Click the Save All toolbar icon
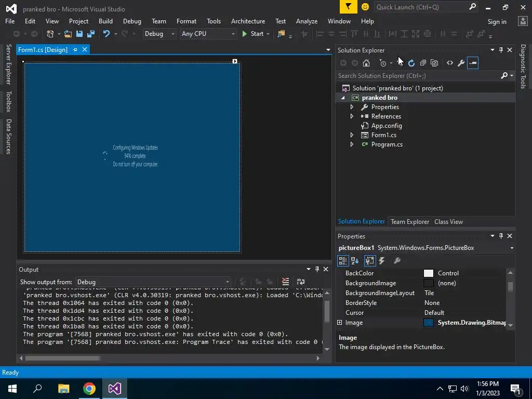The image size is (532, 399). pos(90,34)
